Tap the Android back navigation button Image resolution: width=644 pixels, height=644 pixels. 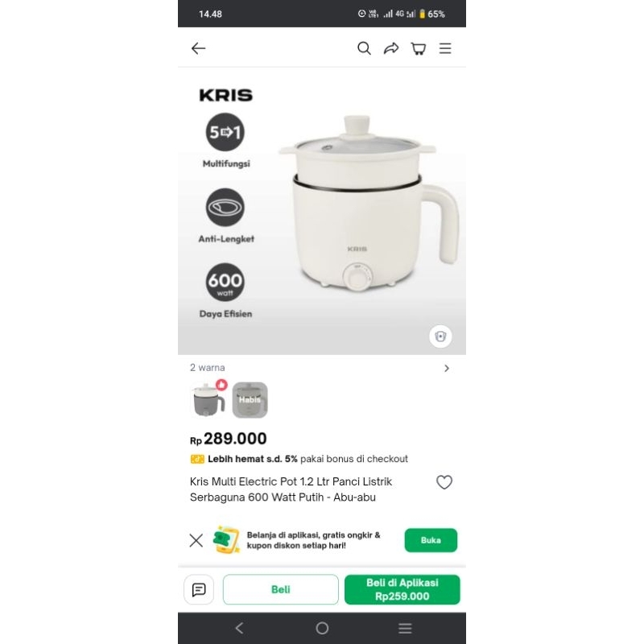point(239,628)
